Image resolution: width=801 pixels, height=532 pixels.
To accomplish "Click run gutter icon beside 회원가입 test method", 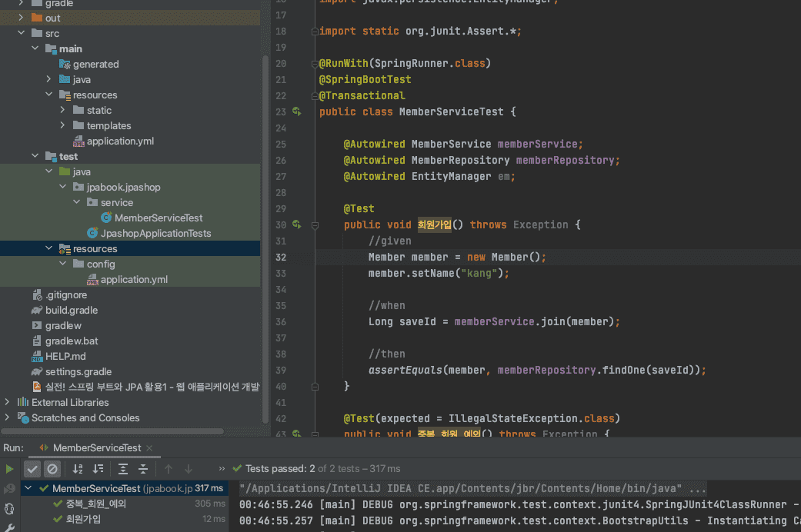I will (x=297, y=225).
